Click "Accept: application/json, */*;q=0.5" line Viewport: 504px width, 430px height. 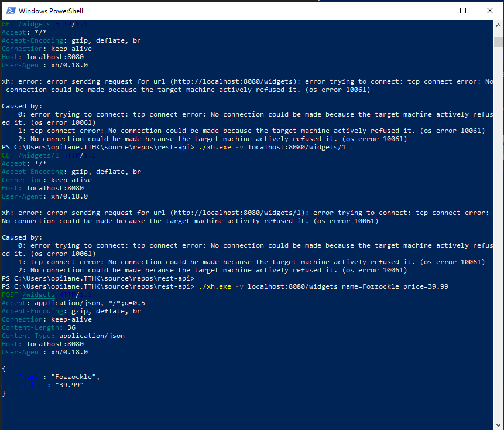tap(73, 303)
